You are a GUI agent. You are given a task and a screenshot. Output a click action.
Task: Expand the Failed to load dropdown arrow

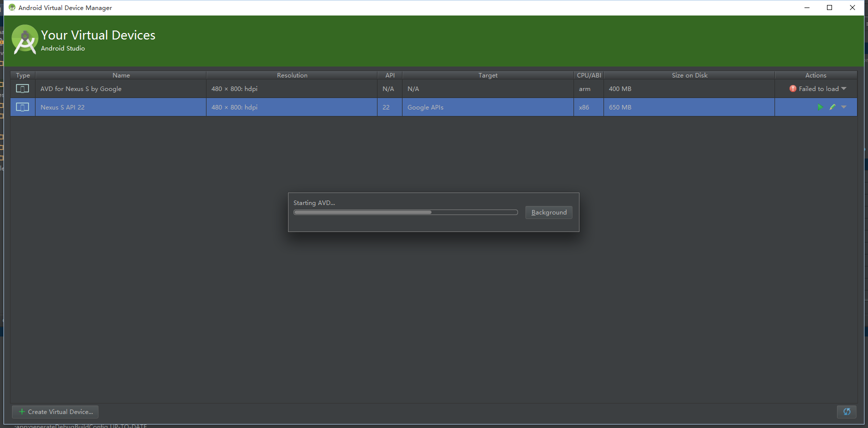pyautogui.click(x=844, y=88)
